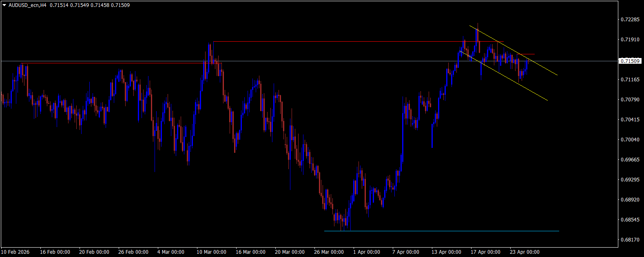This screenshot has width=644, height=257.
Task: Click the current price label 0.71509
Action: coord(630,61)
